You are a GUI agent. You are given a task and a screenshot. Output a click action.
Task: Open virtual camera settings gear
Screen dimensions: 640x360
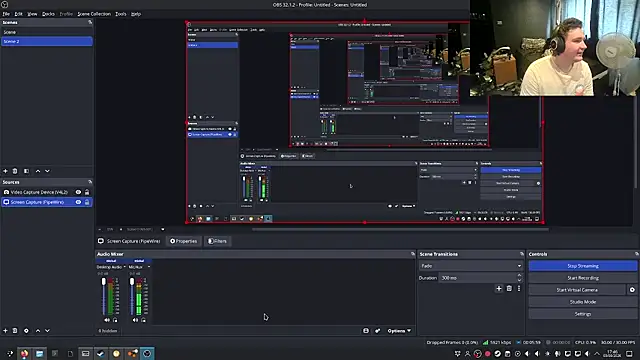[632, 290]
